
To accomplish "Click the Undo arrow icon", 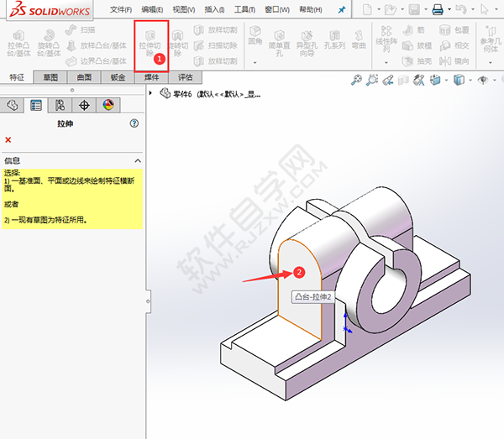I will pos(461,9).
